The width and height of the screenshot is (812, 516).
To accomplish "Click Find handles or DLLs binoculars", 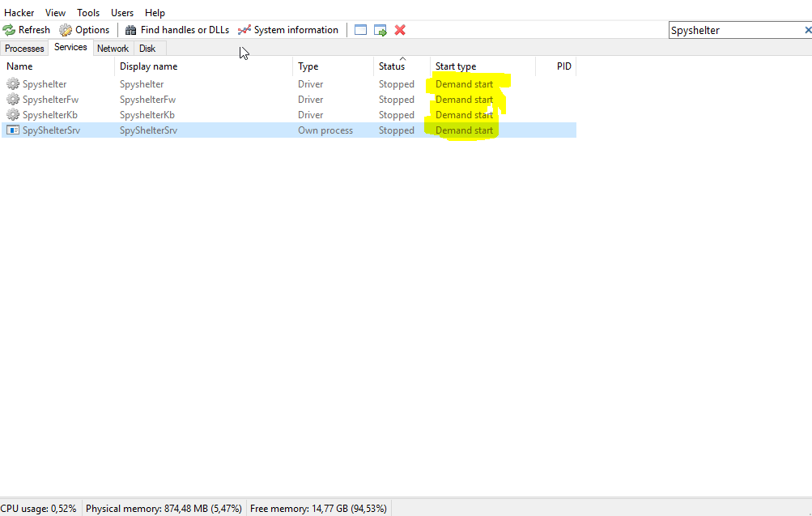I will click(x=177, y=30).
